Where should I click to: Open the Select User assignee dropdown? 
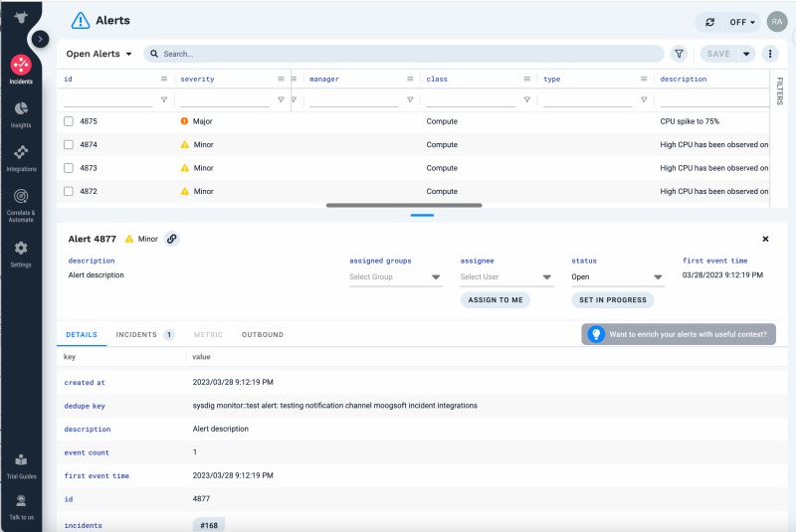coord(506,276)
